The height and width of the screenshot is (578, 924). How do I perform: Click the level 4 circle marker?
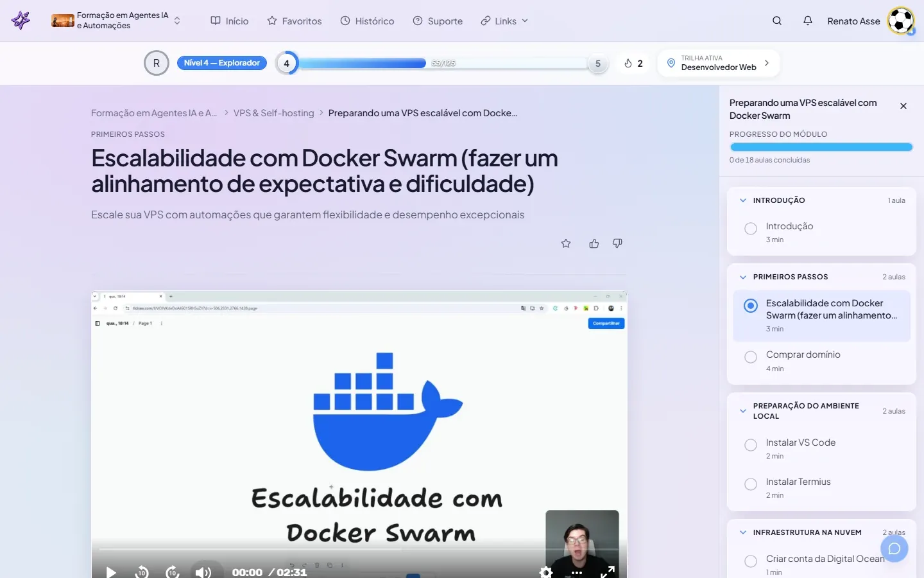(x=287, y=63)
